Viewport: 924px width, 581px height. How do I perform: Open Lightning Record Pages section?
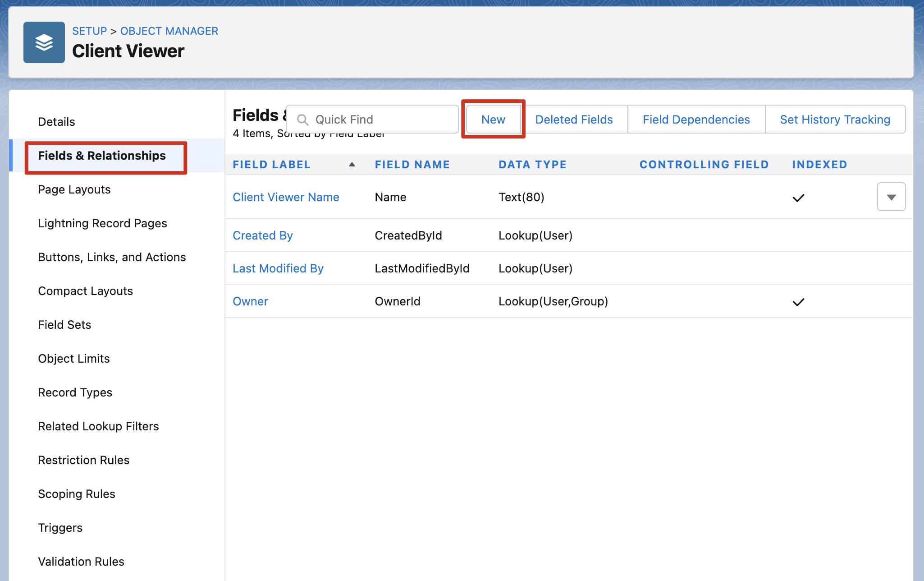pyautogui.click(x=102, y=223)
